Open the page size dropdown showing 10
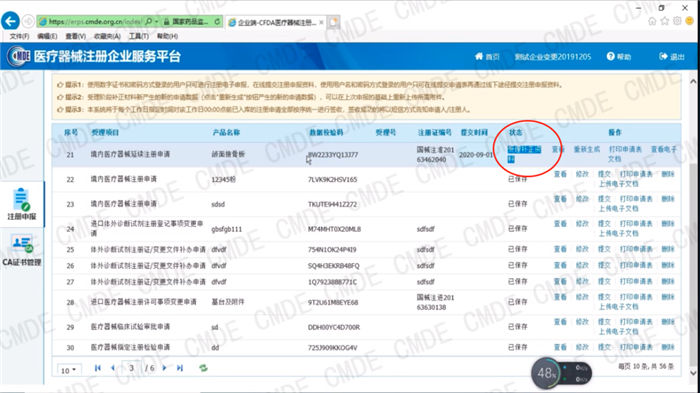700x393 pixels. [69, 370]
